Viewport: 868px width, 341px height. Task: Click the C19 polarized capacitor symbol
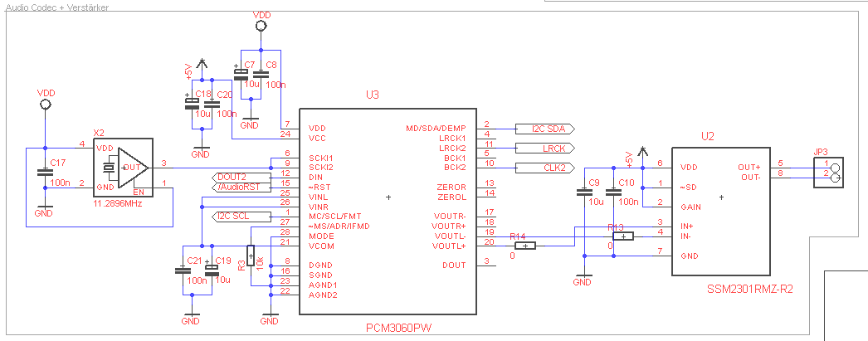tap(211, 270)
